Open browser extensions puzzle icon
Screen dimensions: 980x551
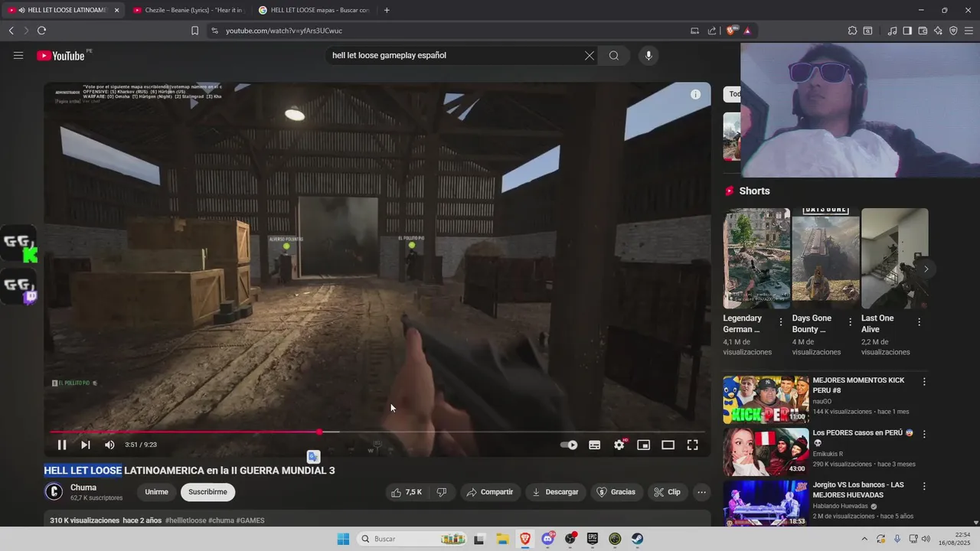[852, 31]
